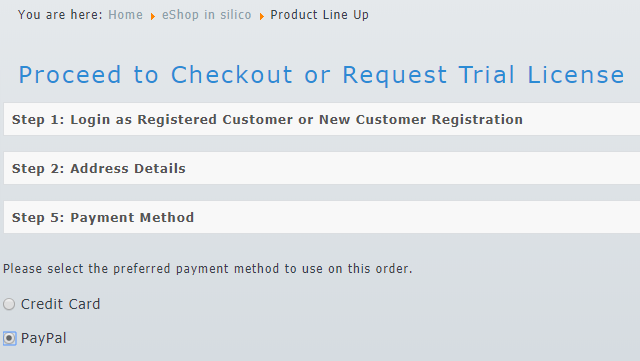
Task: Select the PayPal radio button
Action: point(9,339)
